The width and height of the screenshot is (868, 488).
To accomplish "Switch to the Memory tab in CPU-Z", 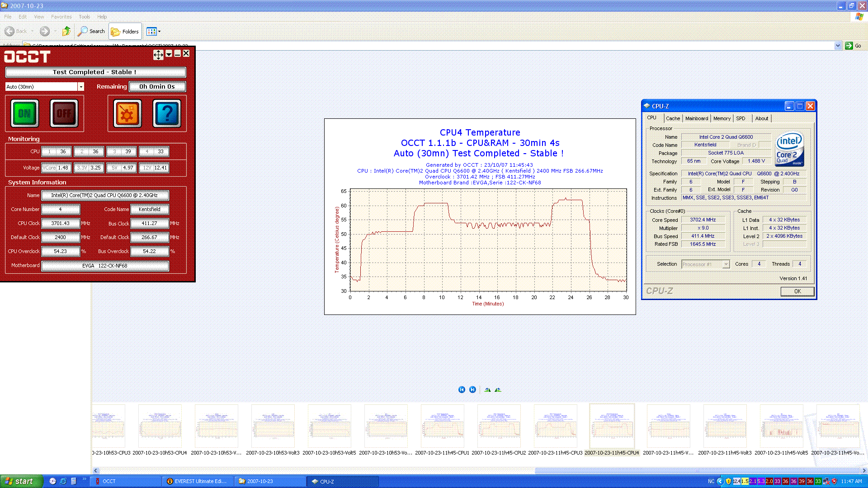I will pyautogui.click(x=722, y=118).
